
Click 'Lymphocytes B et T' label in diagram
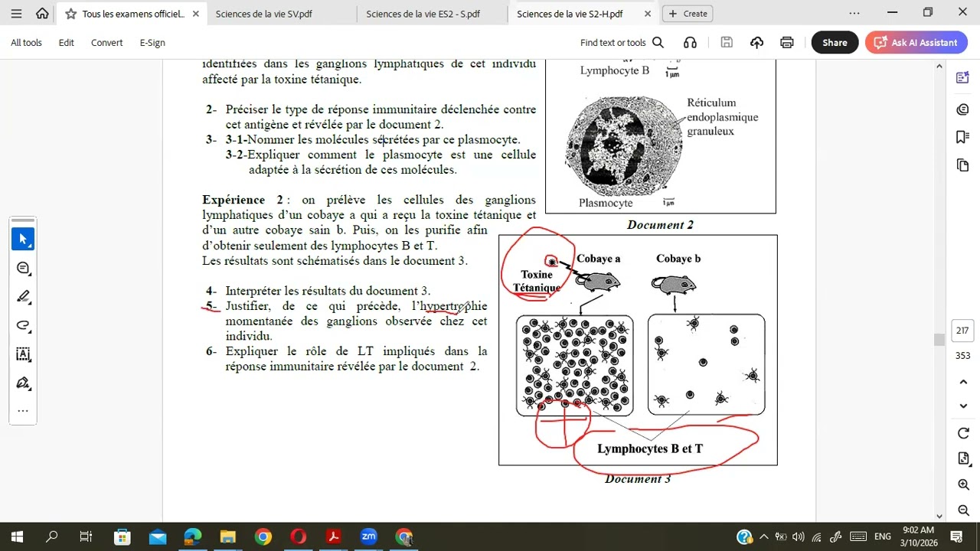(650, 448)
